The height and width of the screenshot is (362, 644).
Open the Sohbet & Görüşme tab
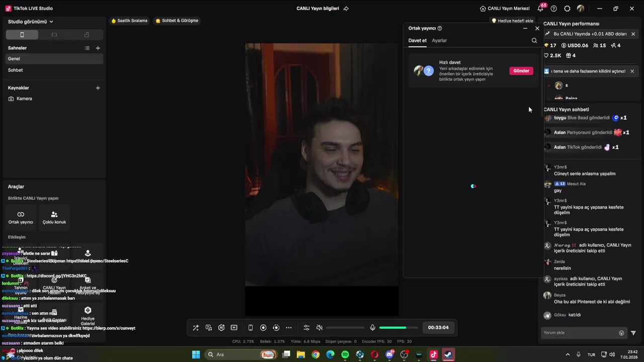pyautogui.click(x=177, y=21)
